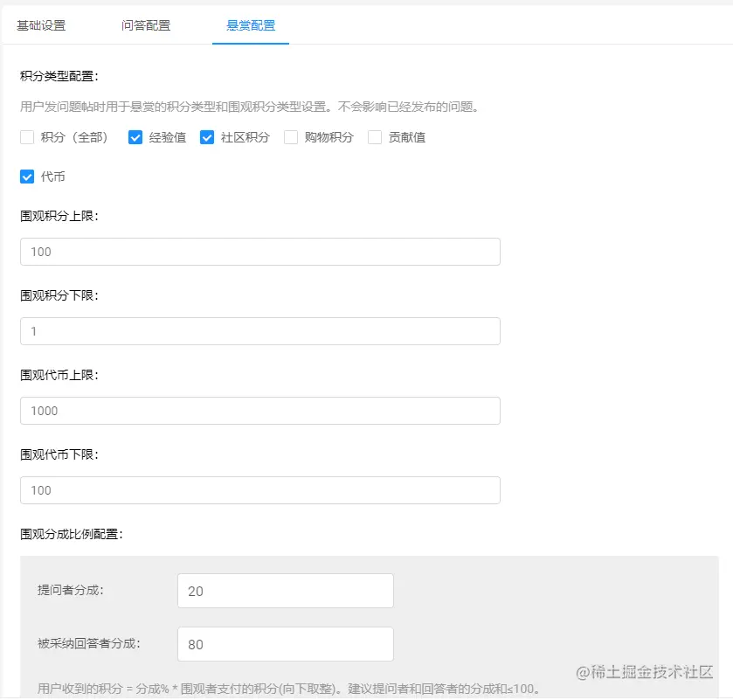
Task: Click the 围观代币上限 label
Action: click(59, 375)
